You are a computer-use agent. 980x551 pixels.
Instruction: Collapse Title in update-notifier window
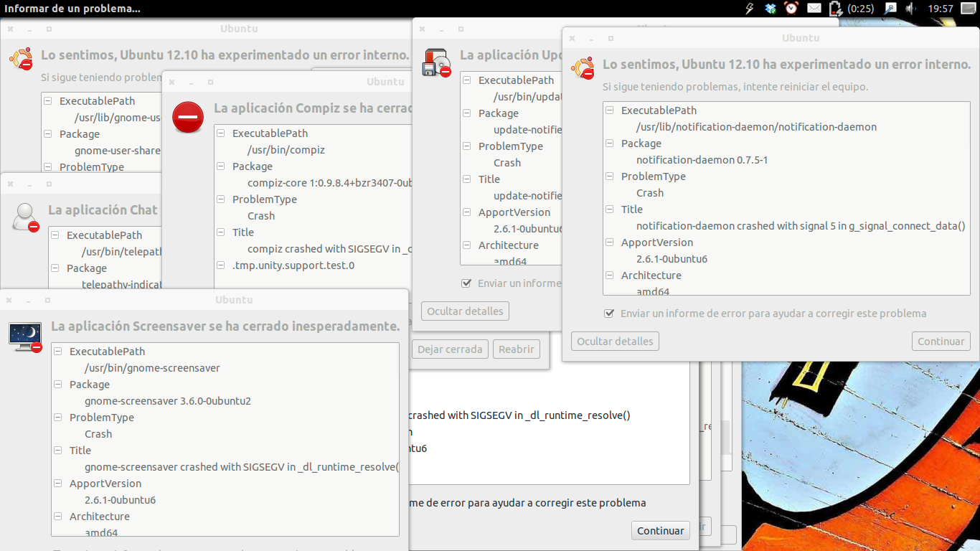click(467, 179)
